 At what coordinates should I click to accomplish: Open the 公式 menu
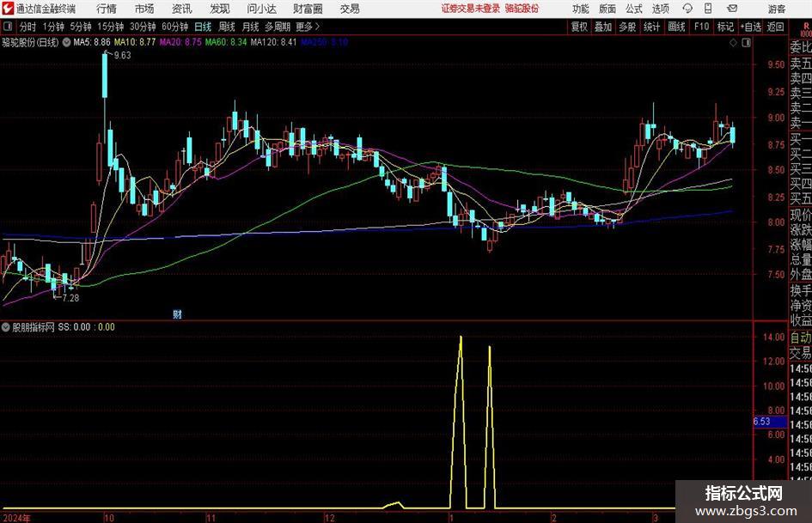click(x=634, y=9)
